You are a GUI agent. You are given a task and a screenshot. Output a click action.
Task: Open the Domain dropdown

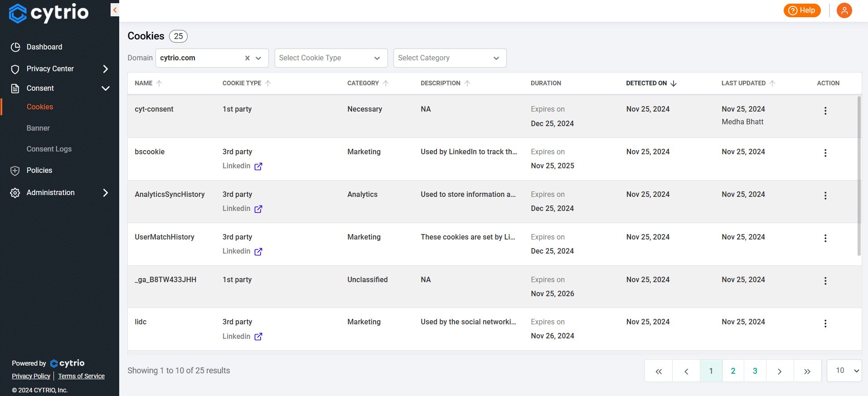[258, 58]
